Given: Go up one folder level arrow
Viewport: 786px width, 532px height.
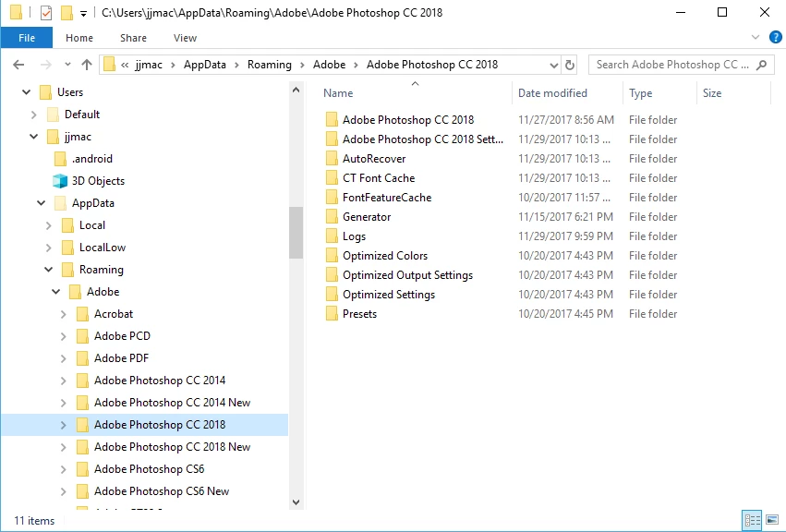Looking at the screenshot, I should (x=87, y=65).
